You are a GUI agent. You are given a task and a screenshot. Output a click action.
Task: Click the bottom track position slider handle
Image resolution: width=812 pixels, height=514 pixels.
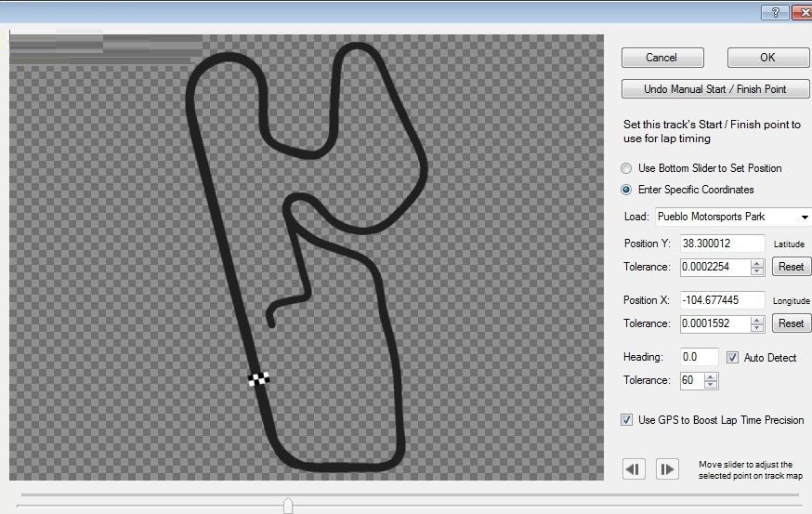click(x=288, y=506)
